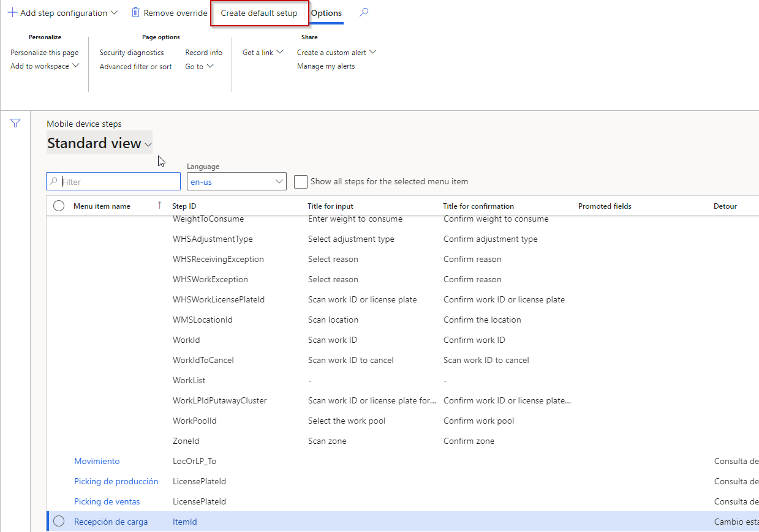759x532 pixels.
Task: Click Step ID column header
Action: (184, 206)
